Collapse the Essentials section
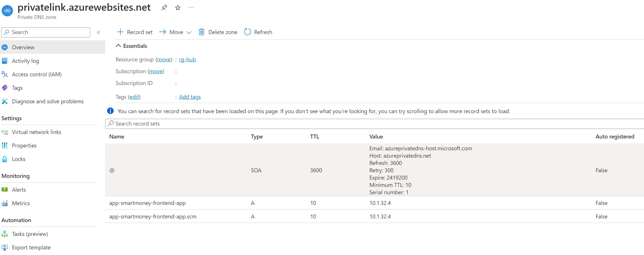 [x=118, y=46]
